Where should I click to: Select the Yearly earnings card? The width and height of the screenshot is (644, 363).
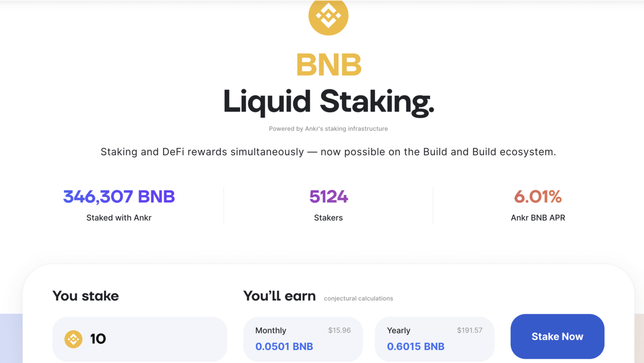[434, 339]
